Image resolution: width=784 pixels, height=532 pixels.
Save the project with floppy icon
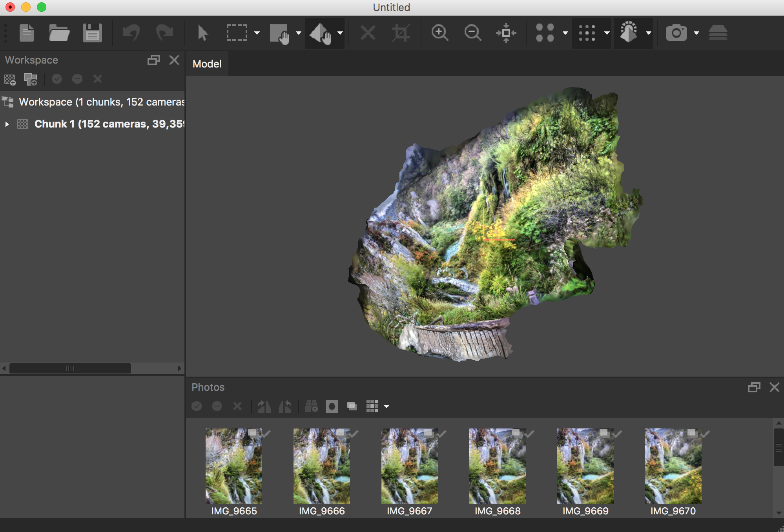(x=92, y=33)
